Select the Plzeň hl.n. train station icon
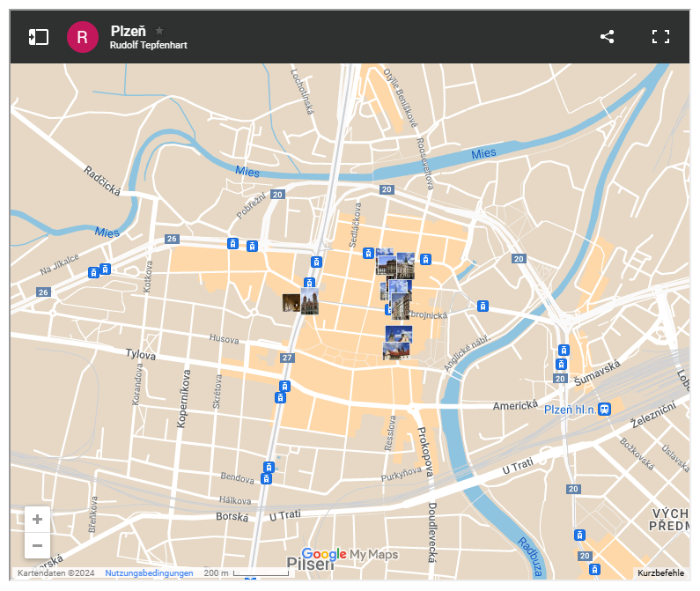This screenshot has width=700, height=591. point(604,409)
